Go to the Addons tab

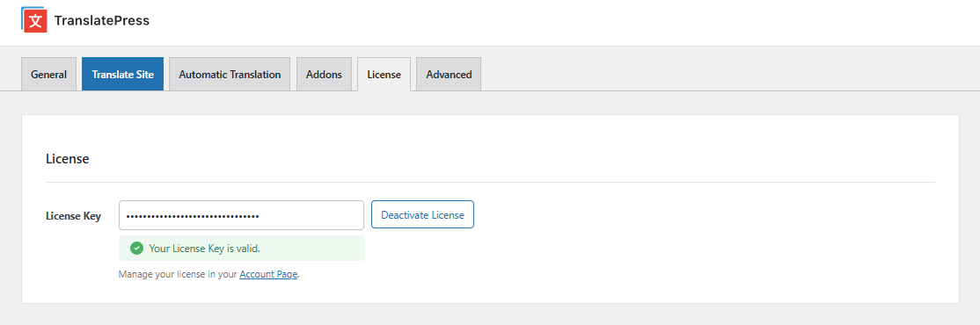pyautogui.click(x=324, y=75)
